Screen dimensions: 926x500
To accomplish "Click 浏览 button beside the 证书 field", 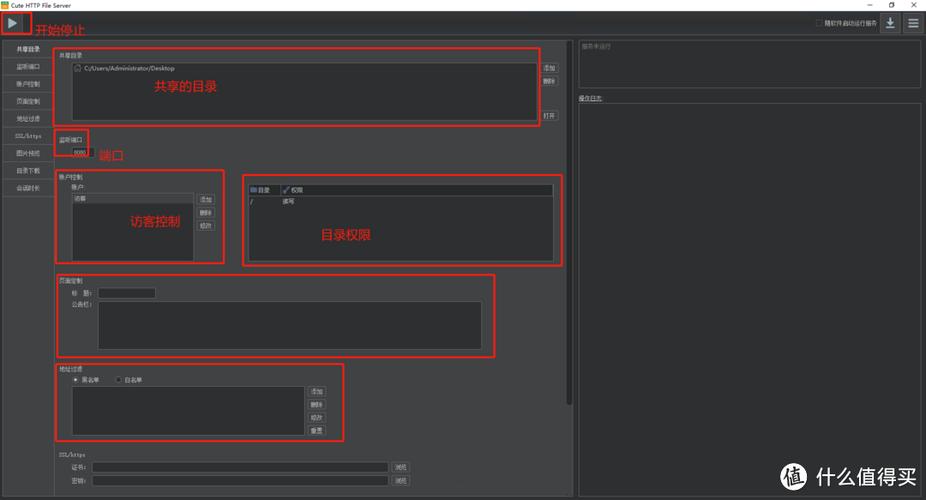I will click(x=400, y=467).
